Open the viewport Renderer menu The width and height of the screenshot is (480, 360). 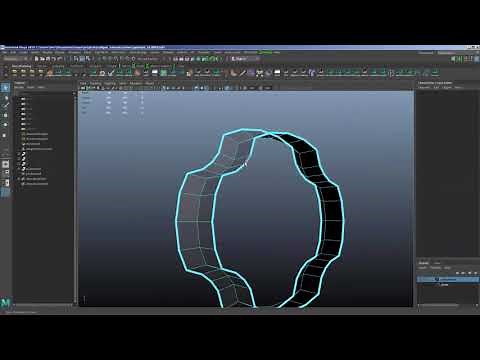tap(136, 83)
